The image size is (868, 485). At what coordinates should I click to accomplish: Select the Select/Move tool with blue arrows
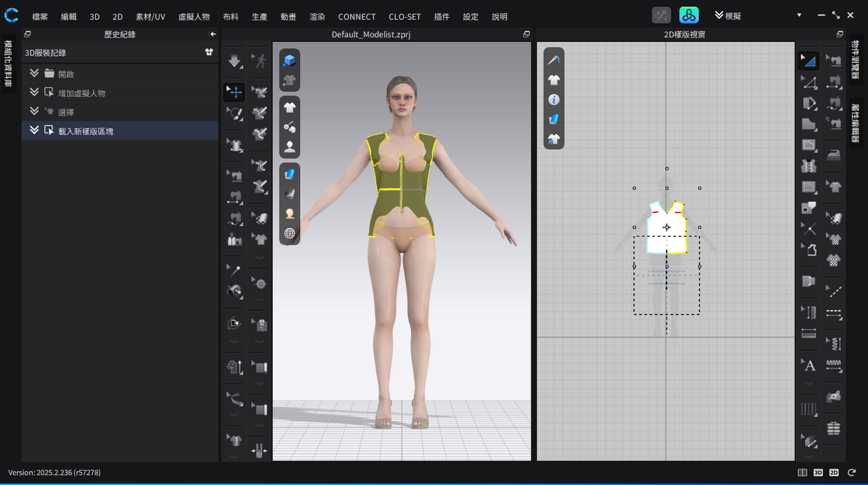(234, 92)
